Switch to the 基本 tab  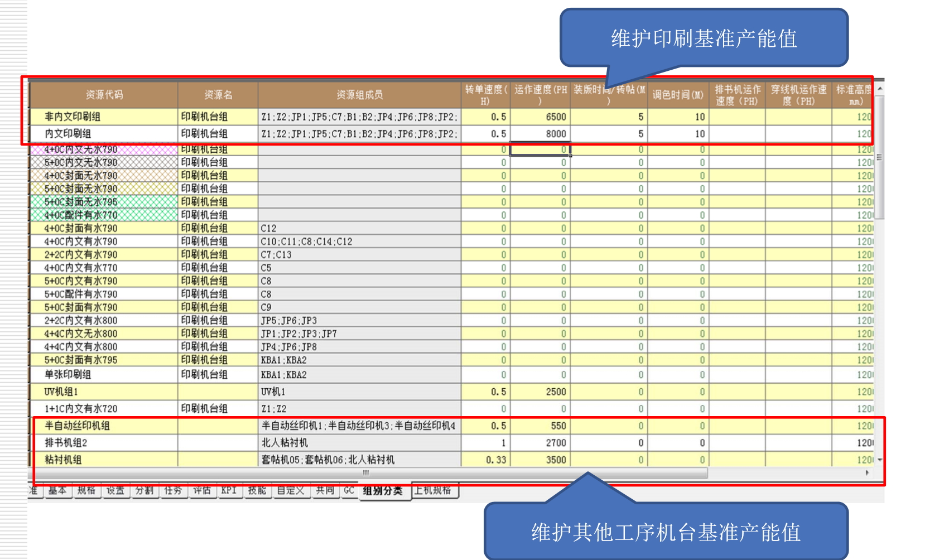tap(57, 491)
